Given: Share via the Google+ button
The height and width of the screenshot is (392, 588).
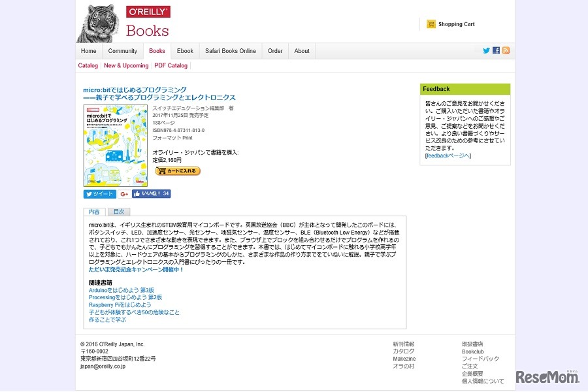Looking at the screenshot, I should [124, 194].
